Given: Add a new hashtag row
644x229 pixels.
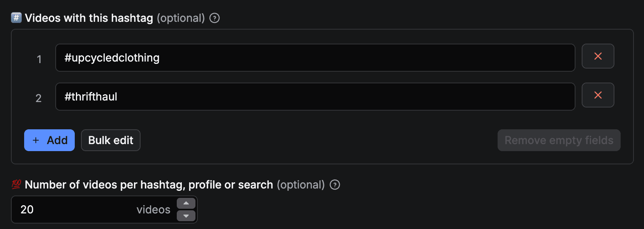Looking at the screenshot, I should [49, 140].
